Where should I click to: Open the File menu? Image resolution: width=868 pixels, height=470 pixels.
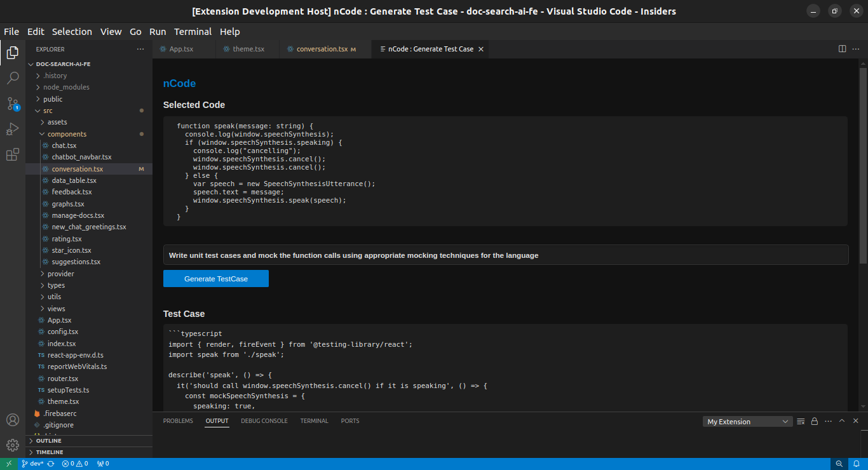(x=11, y=32)
